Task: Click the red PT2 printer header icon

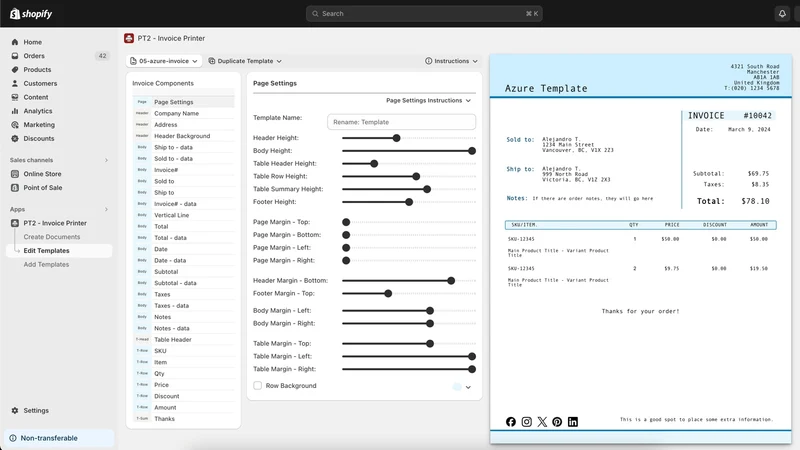Action: pos(129,38)
